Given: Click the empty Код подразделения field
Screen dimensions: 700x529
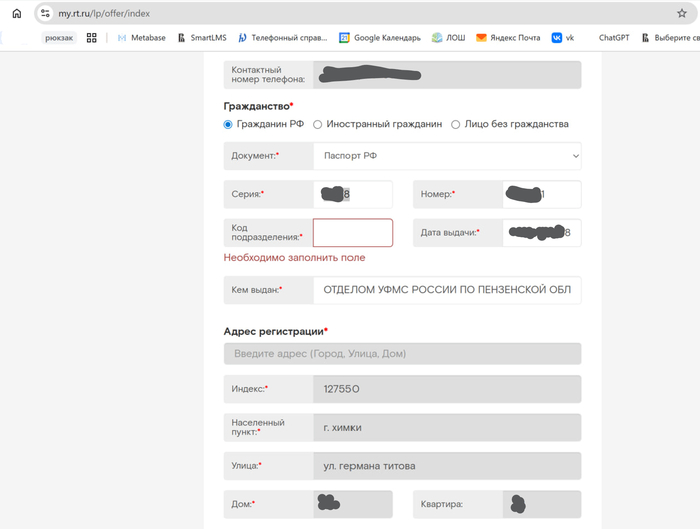Looking at the screenshot, I should tap(352, 233).
